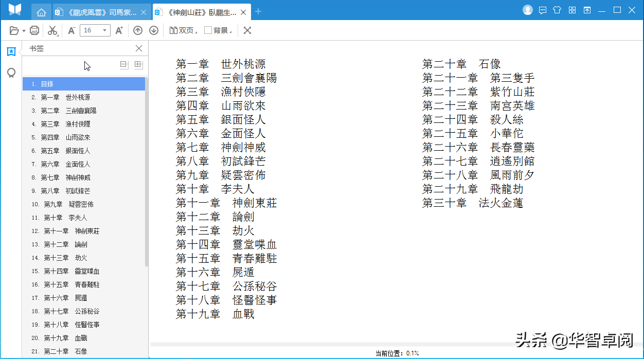Open the user account avatar
This screenshot has width=644, height=359.
click(x=528, y=9)
